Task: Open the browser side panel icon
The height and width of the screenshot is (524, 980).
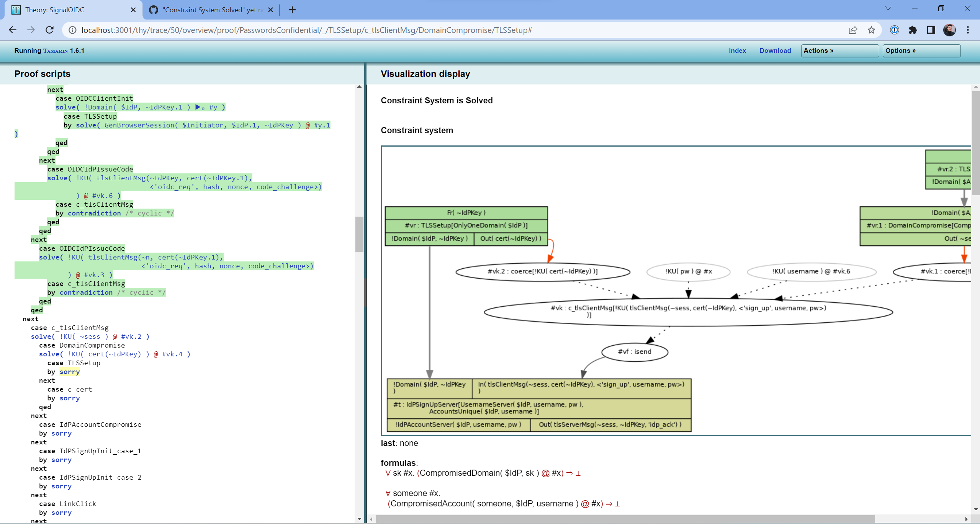Action: pyautogui.click(x=931, y=30)
